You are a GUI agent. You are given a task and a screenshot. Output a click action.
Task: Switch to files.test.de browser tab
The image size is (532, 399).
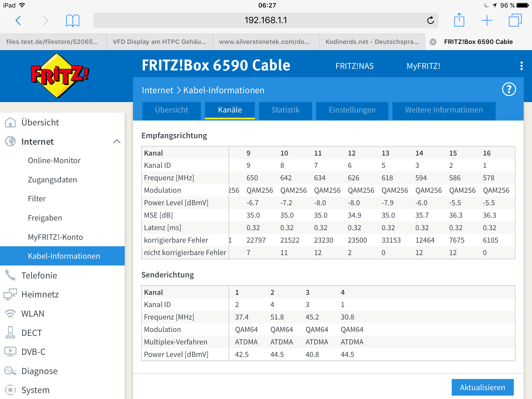point(53,42)
